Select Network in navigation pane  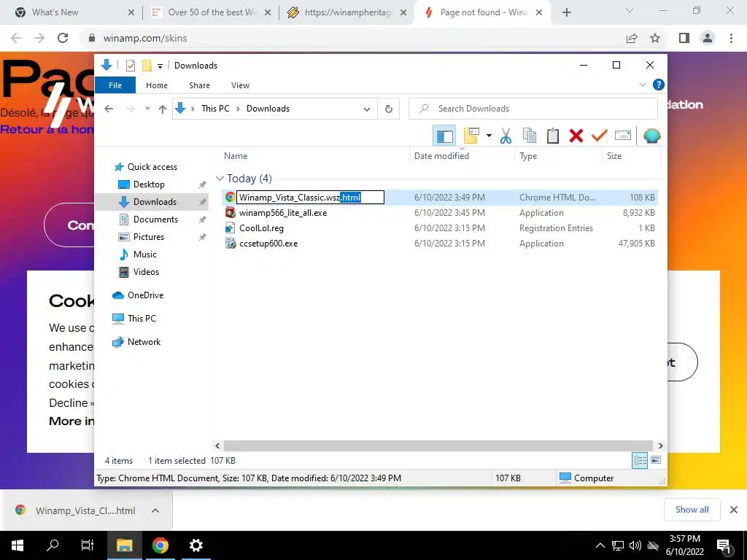(144, 342)
